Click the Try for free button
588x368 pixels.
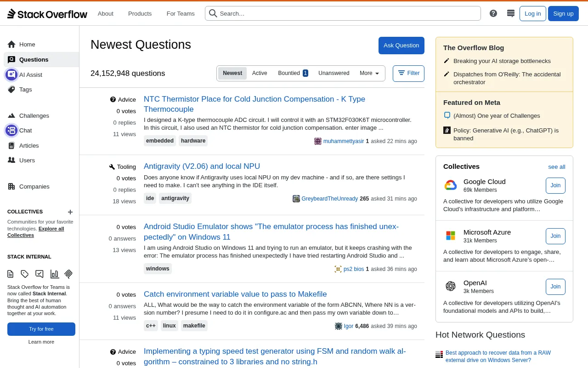pos(41,329)
